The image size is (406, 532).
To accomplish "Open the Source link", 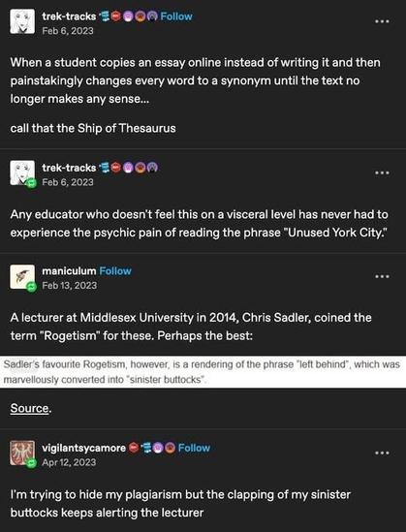I will (x=29, y=408).
